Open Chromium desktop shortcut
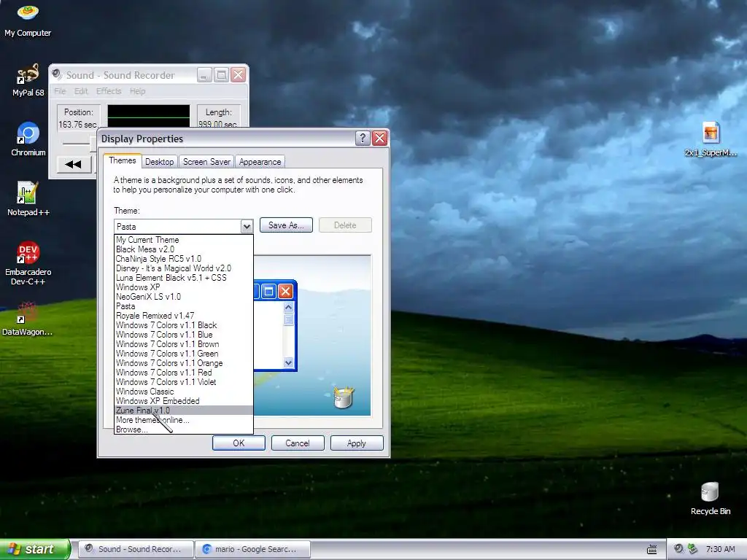The width and height of the screenshot is (747, 560). (28, 139)
